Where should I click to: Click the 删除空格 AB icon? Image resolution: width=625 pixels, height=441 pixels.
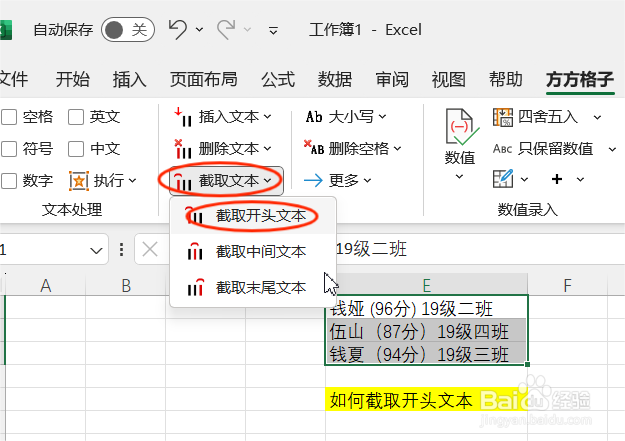click(314, 147)
